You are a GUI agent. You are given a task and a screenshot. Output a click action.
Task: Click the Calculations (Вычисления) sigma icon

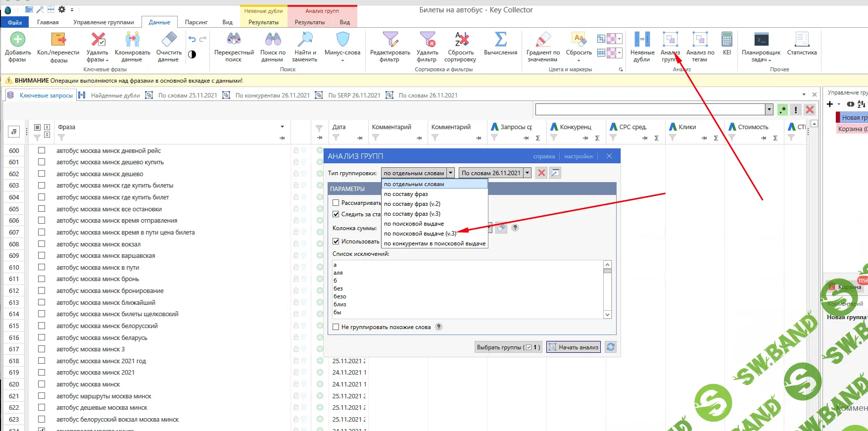500,40
